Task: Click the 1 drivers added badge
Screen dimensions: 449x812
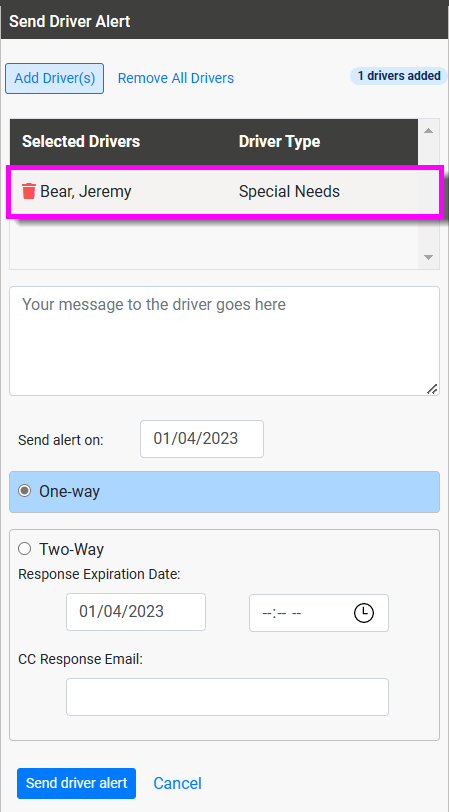Action: [x=398, y=76]
